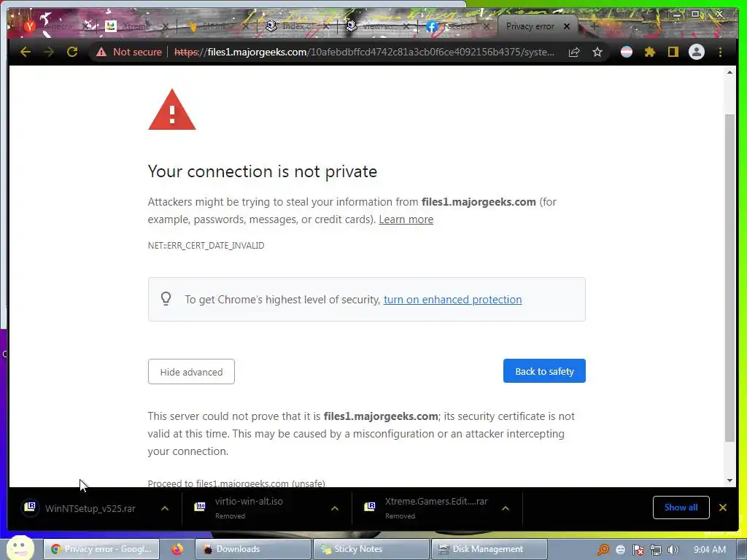Image resolution: width=747 pixels, height=560 pixels.
Task: Open the volume speaker tray icon
Action: pyautogui.click(x=673, y=550)
